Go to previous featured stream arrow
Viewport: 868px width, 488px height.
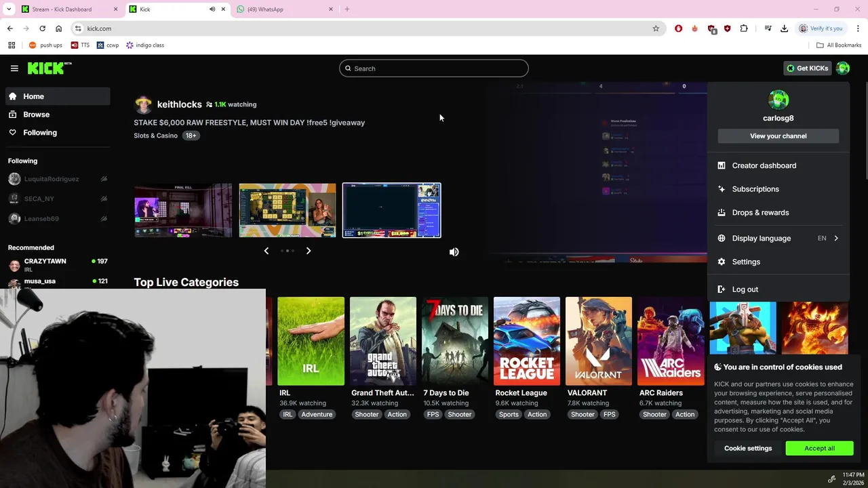[266, 251]
